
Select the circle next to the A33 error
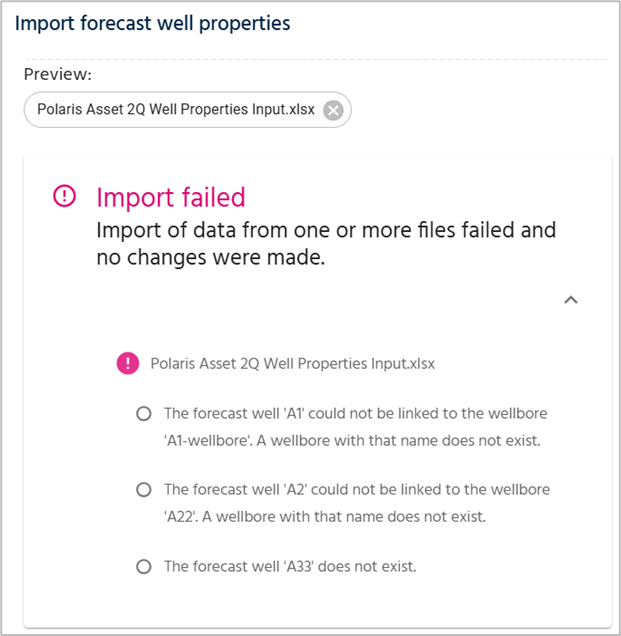tap(144, 566)
